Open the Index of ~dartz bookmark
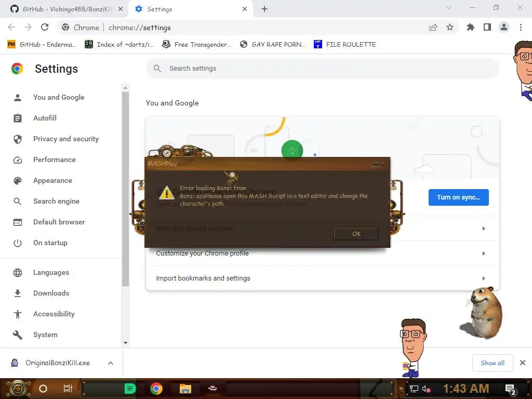Image resolution: width=532 pixels, height=399 pixels. (x=119, y=45)
